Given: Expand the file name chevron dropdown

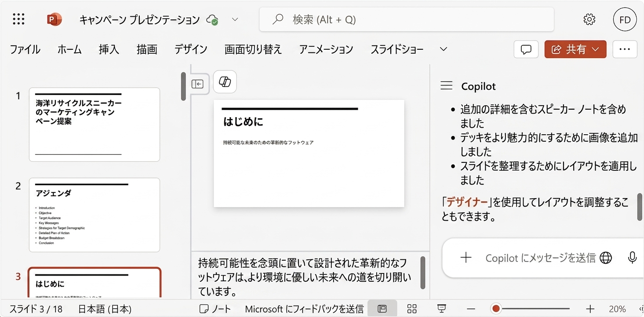Looking at the screenshot, I should click(235, 19).
